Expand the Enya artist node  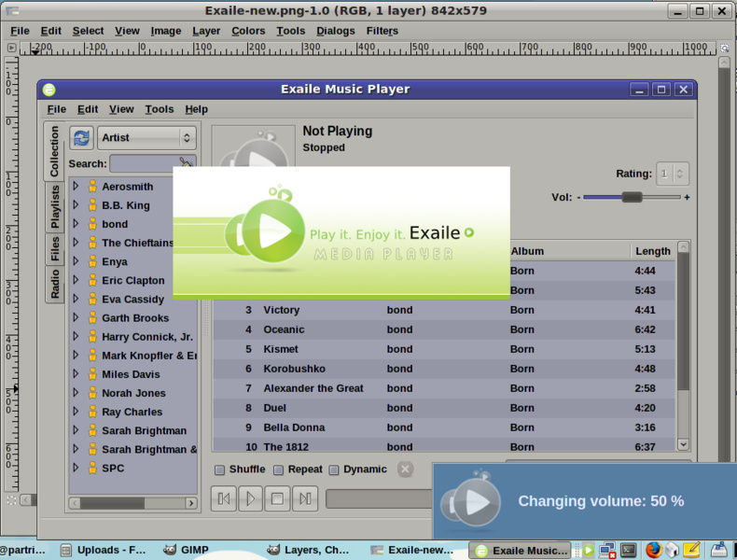coord(76,261)
